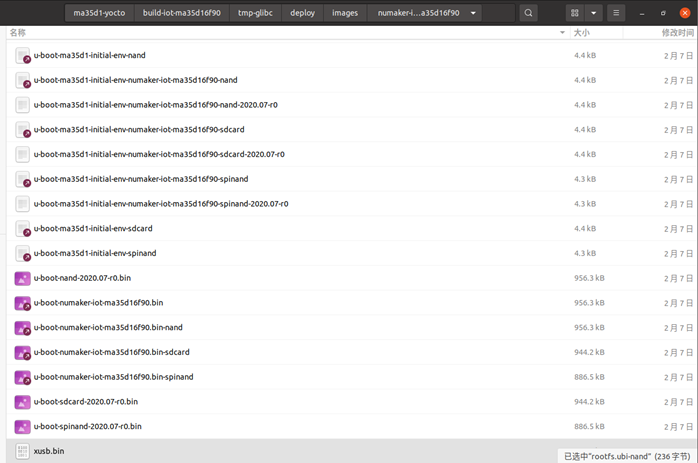The width and height of the screenshot is (698, 463).
Task: Switch to icon grid view
Action: click(575, 13)
